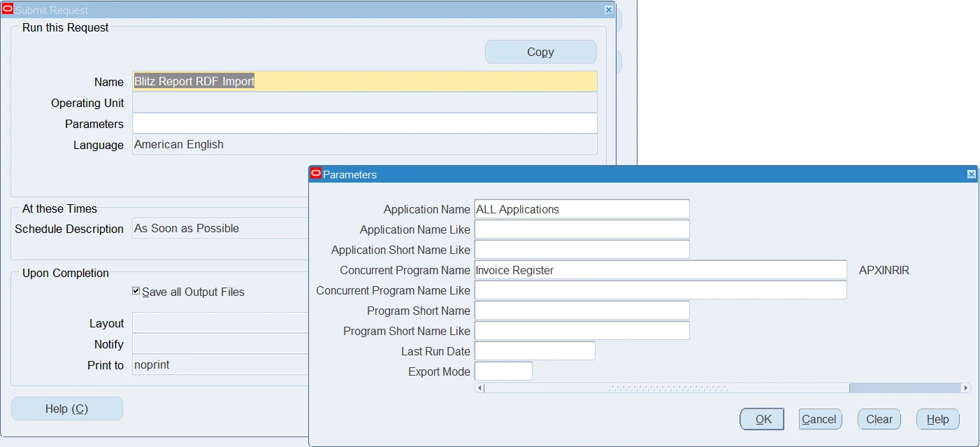Image resolution: width=980 pixels, height=447 pixels.
Task: Click the Schedule Description field
Action: pos(221,228)
